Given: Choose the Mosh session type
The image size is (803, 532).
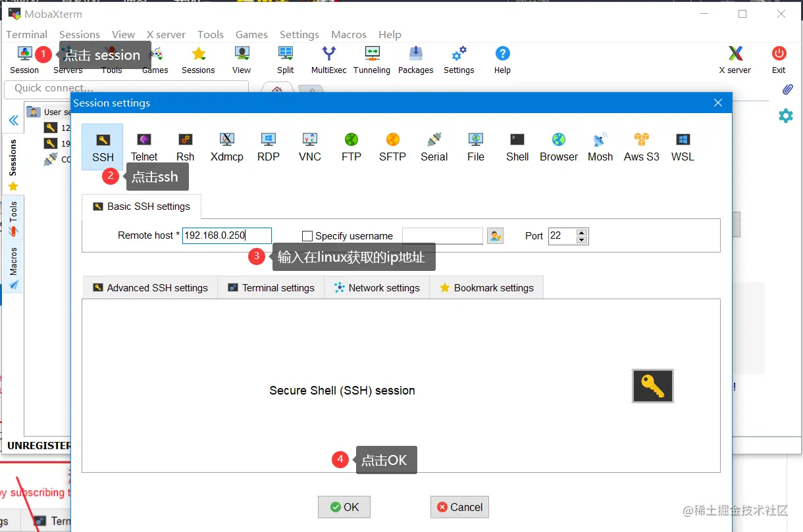Looking at the screenshot, I should (x=600, y=147).
